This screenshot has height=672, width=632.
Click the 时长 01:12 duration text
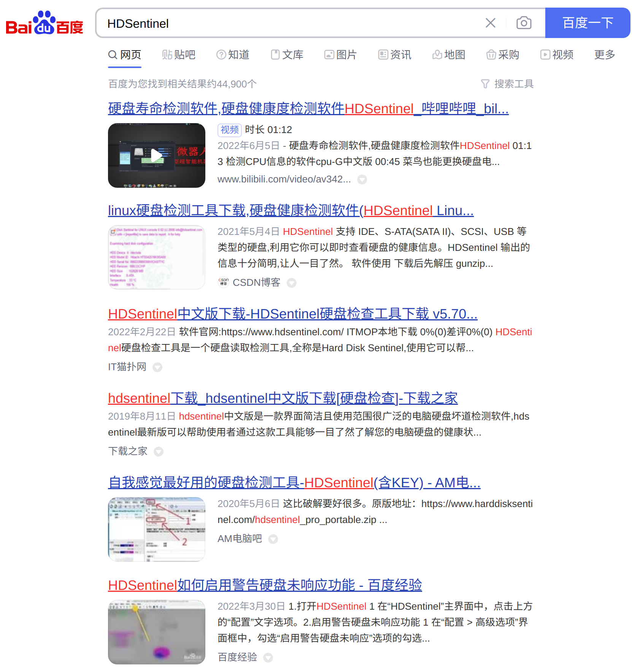pos(268,130)
